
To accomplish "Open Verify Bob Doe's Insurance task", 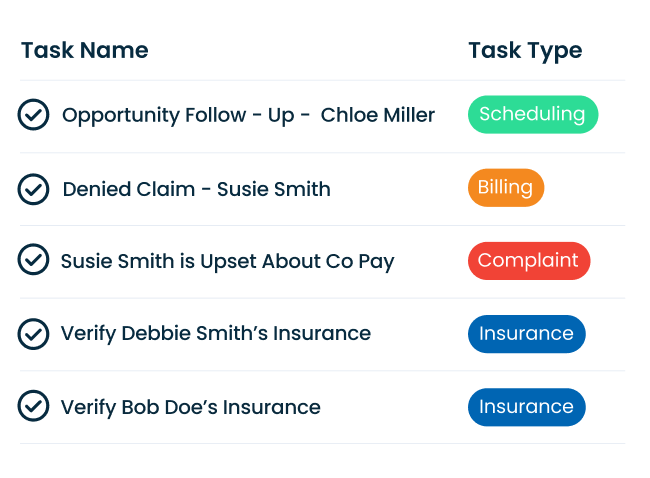I will [x=190, y=407].
